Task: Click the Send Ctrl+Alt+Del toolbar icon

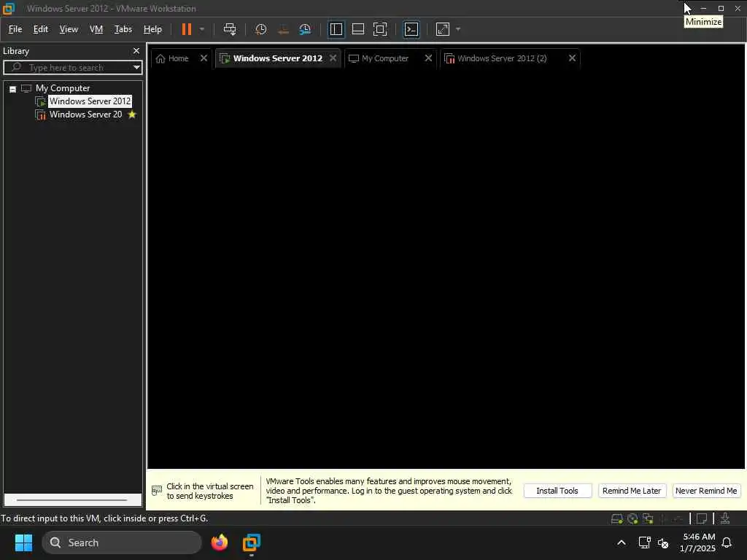Action: coord(230,29)
